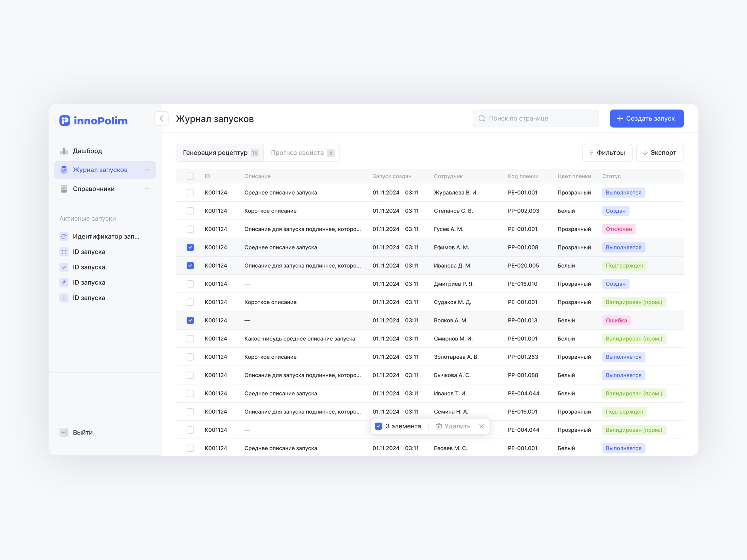Close the selection bar with X
Screen dimensions: 747x560
point(481,426)
